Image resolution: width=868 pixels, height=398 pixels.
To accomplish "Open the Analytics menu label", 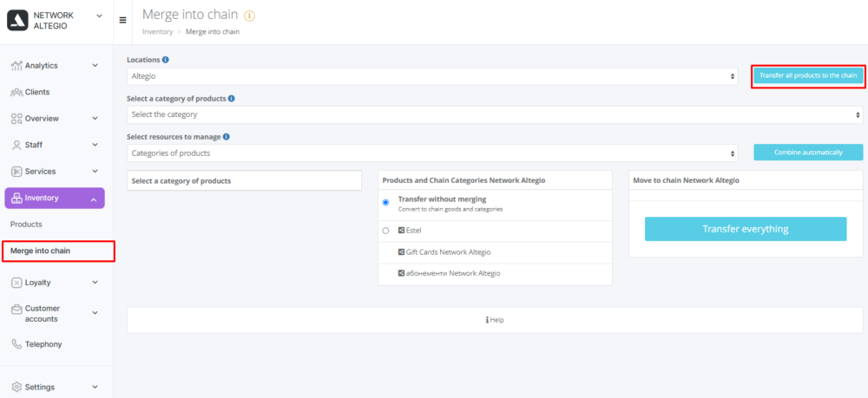I will point(41,66).
